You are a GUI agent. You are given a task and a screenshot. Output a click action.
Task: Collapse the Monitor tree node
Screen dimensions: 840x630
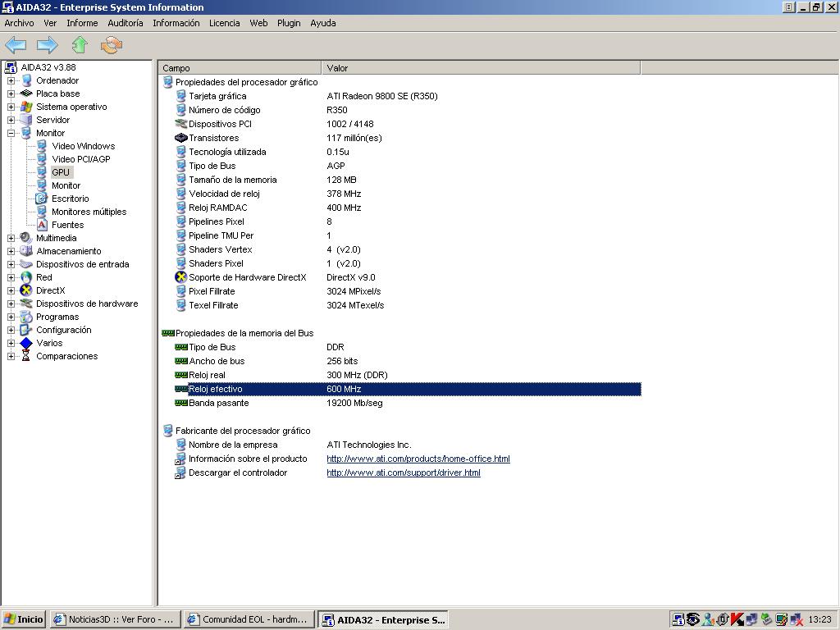[11, 133]
